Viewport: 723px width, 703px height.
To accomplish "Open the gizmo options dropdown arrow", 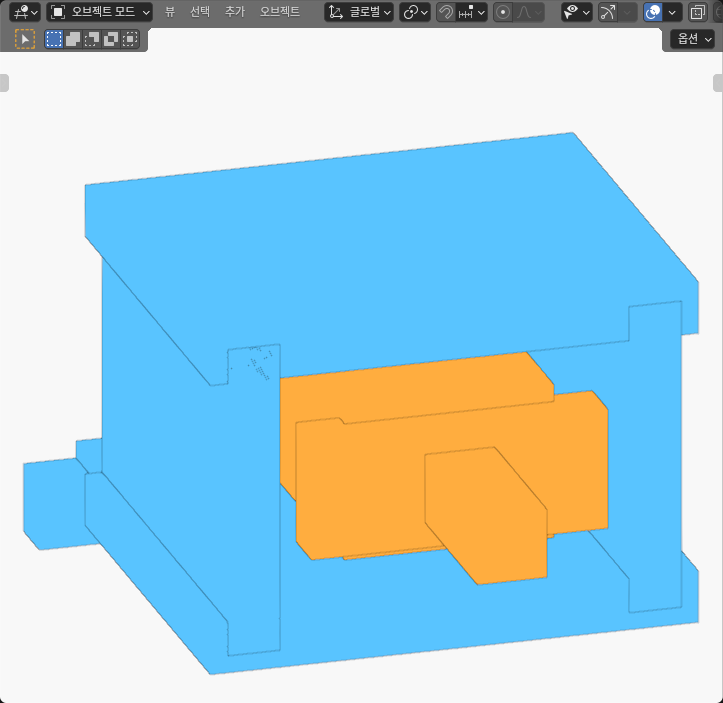I will coord(628,12).
